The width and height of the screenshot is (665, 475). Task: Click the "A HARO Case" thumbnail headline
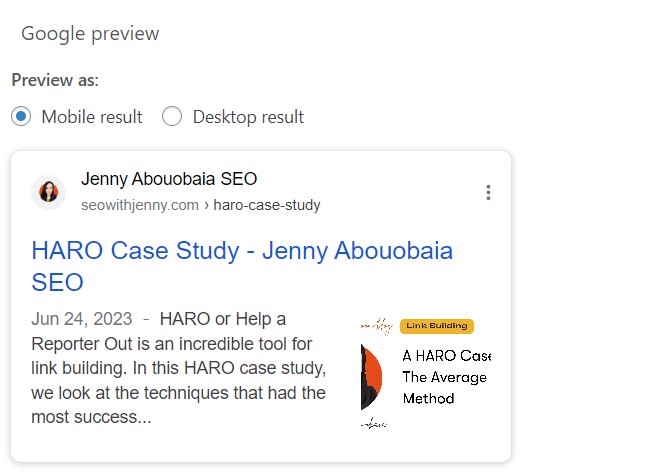tap(446, 355)
